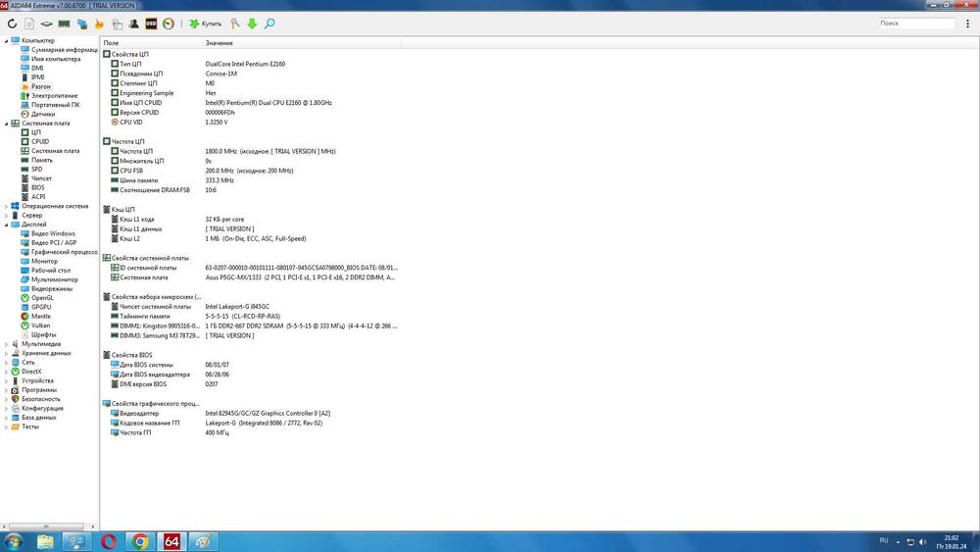Select the OpenGL tree item
The height and width of the screenshot is (552, 980).
pyautogui.click(x=42, y=297)
